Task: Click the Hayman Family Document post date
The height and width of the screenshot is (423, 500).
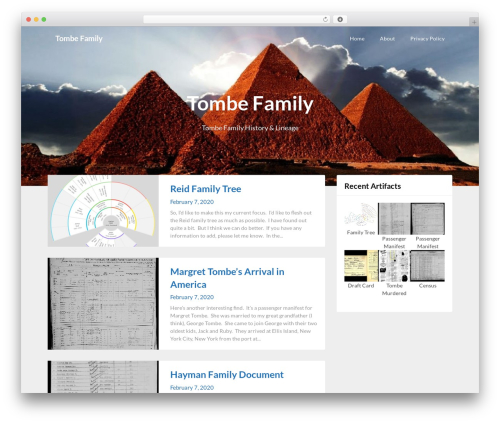Action: [192, 387]
